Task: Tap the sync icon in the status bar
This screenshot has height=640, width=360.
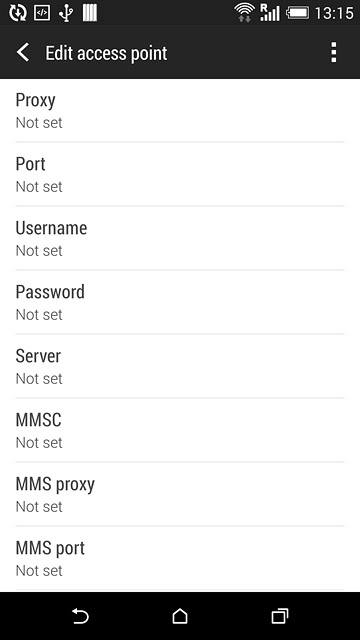Action: [18, 13]
